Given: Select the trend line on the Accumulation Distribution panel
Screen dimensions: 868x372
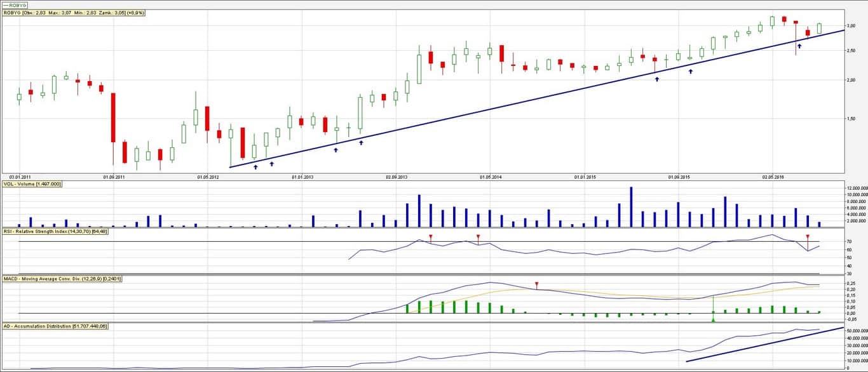Looking at the screenshot, I should [x=763, y=345].
